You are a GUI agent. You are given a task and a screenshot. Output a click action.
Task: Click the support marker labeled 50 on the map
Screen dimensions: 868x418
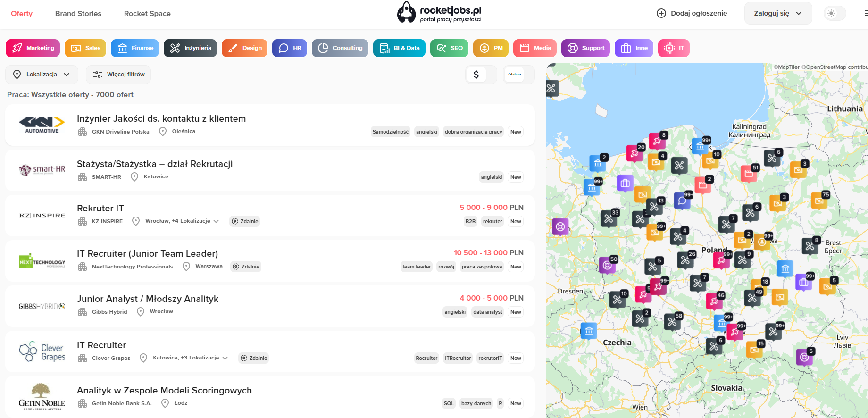click(608, 265)
